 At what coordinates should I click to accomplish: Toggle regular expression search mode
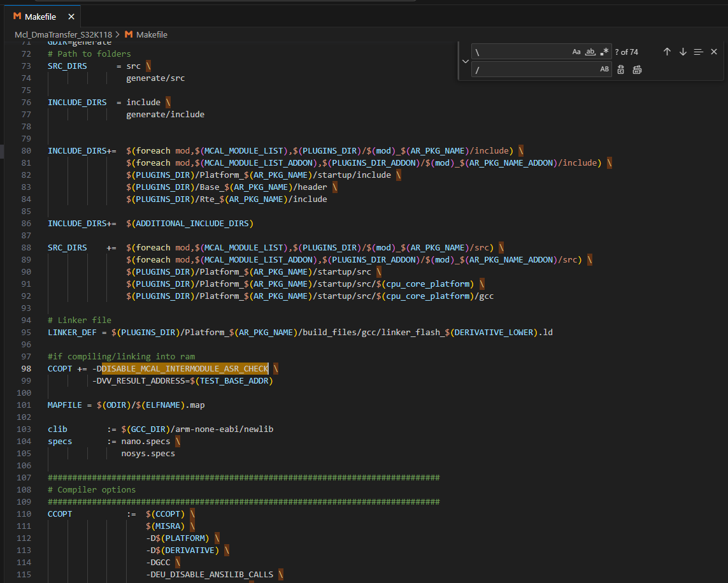[x=604, y=52]
